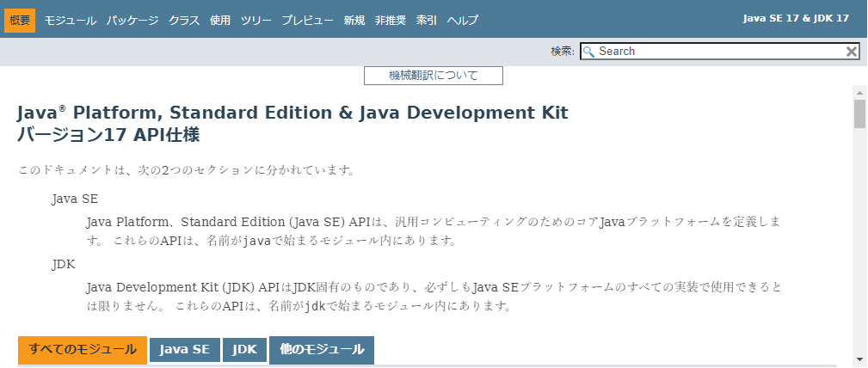Click the vertical scrollbar thumb

859,114
